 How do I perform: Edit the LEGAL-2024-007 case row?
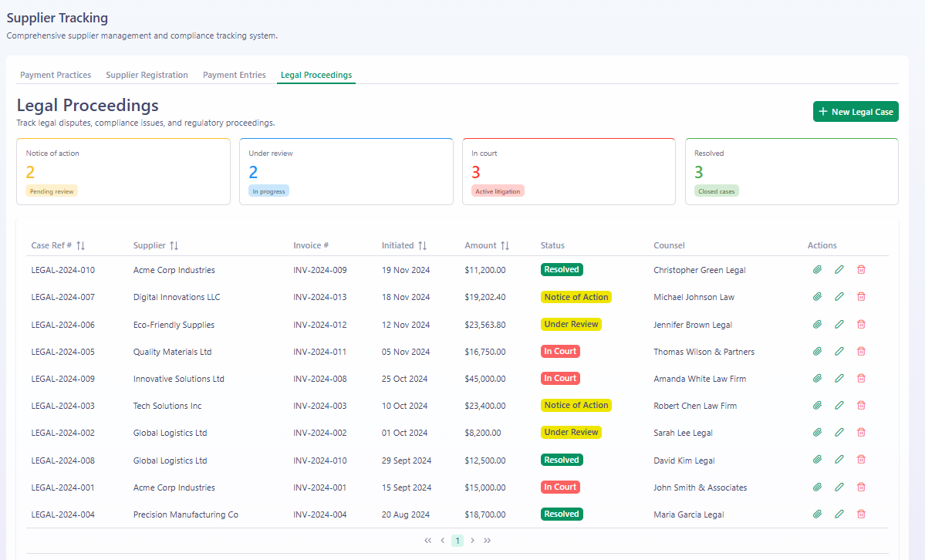point(839,297)
